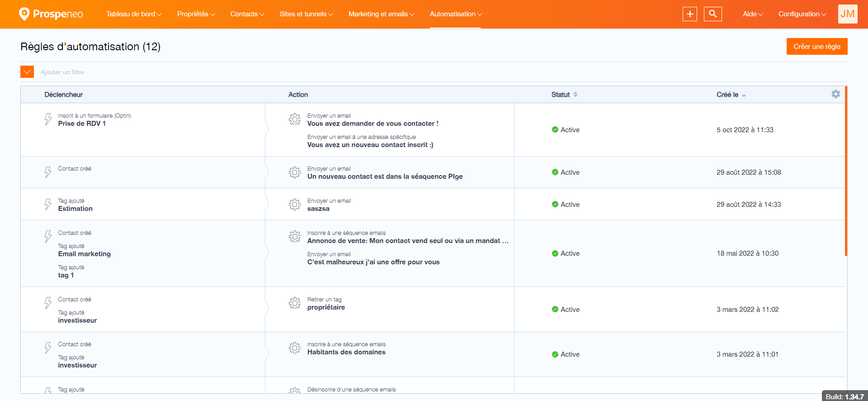Click date '3 mars 2022 à 11:02'
The width and height of the screenshot is (868, 401).
(748, 310)
